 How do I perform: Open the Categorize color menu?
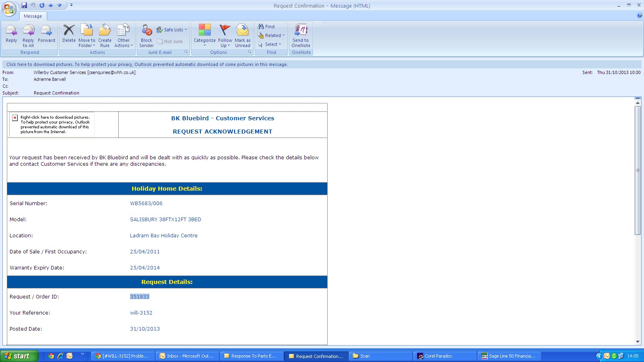(204, 35)
